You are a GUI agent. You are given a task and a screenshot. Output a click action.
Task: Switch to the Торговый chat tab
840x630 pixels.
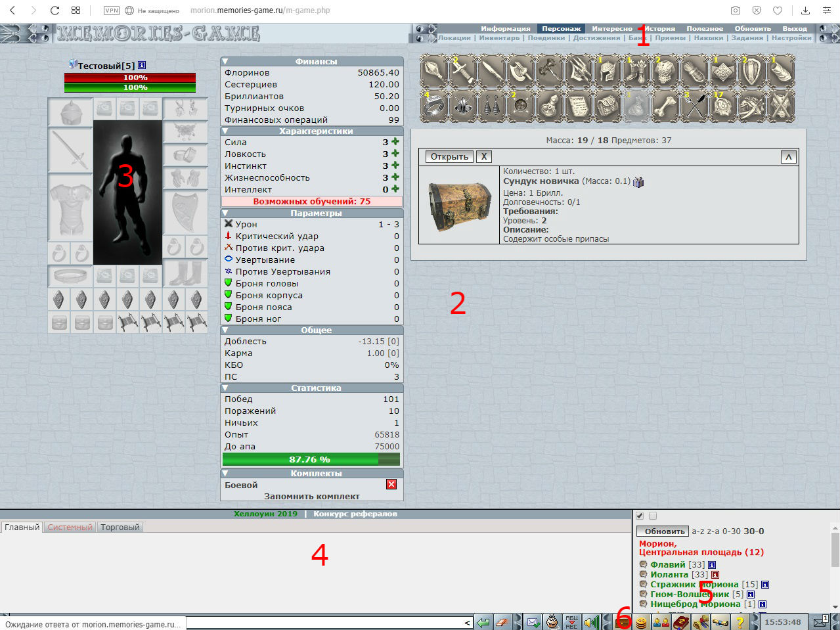[120, 528]
